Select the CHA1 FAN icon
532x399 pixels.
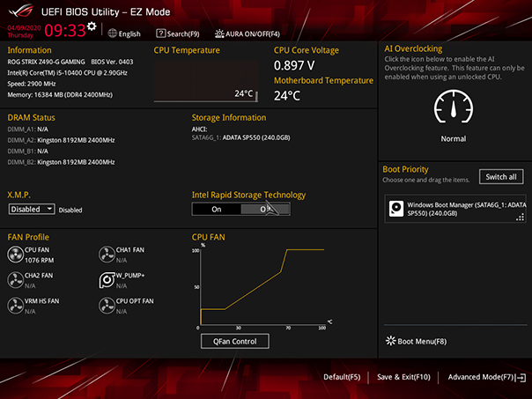coord(107,255)
